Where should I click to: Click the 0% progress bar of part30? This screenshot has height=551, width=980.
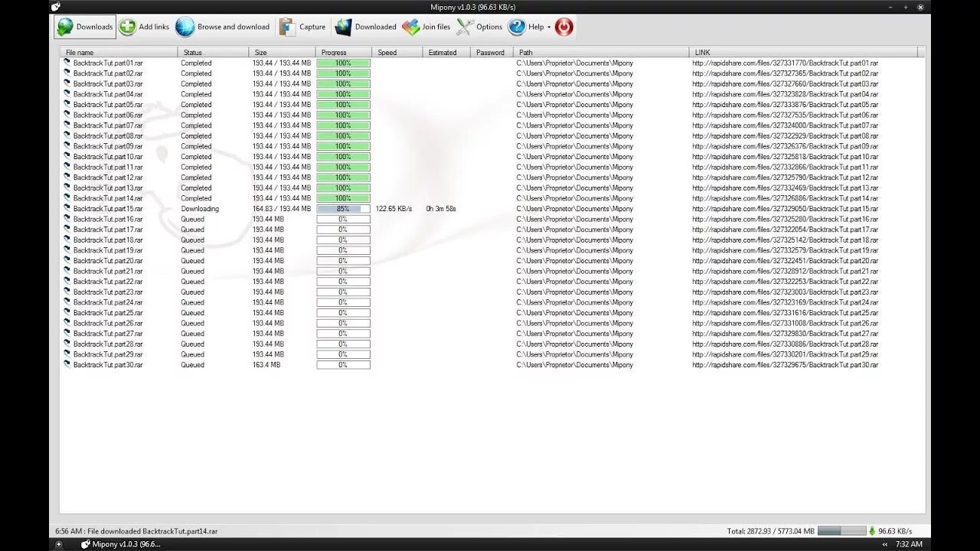coord(344,365)
